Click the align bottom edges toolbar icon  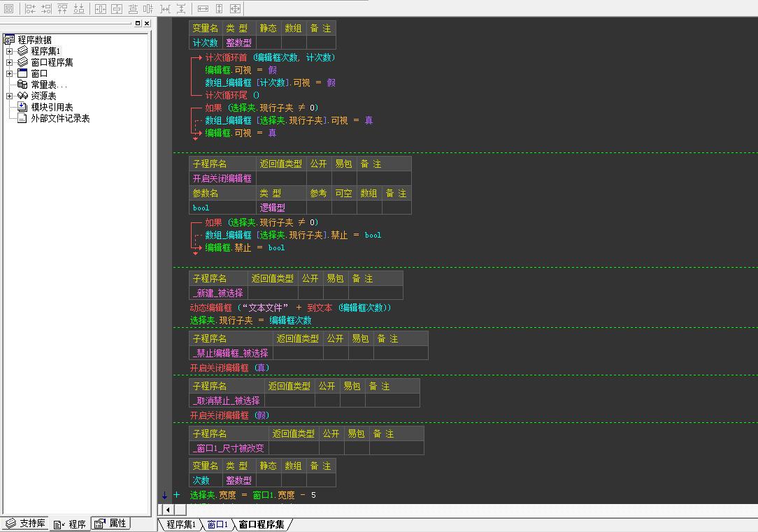click(x=79, y=8)
